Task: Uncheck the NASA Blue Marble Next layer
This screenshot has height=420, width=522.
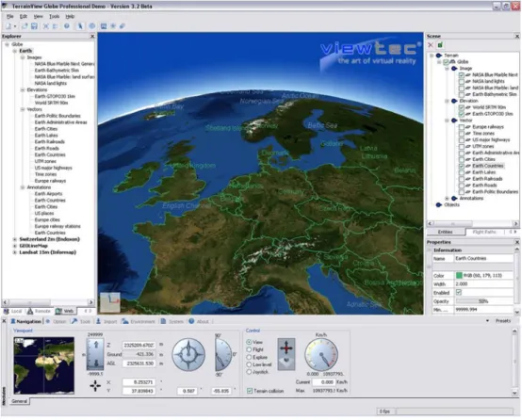Action: (x=462, y=75)
